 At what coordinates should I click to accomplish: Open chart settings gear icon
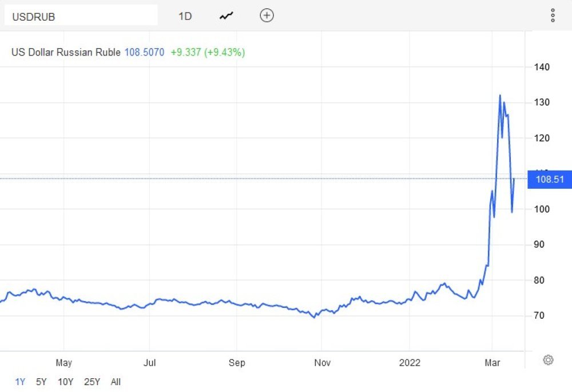click(548, 360)
